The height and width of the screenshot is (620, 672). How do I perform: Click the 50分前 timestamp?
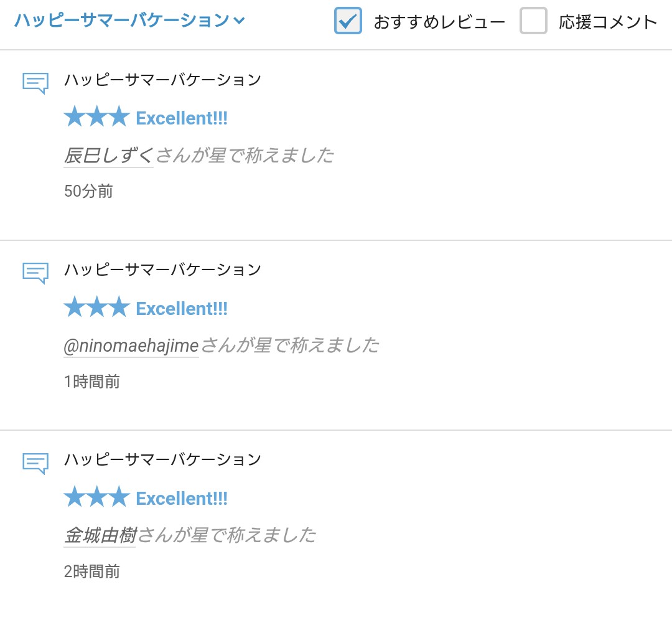[x=88, y=191]
